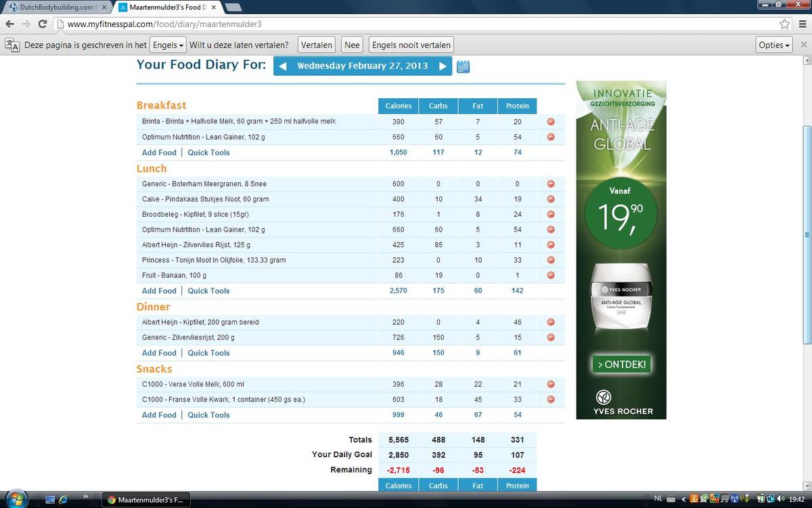812x508 pixels.
Task: Bookmark page with the star icon
Action: (x=784, y=24)
